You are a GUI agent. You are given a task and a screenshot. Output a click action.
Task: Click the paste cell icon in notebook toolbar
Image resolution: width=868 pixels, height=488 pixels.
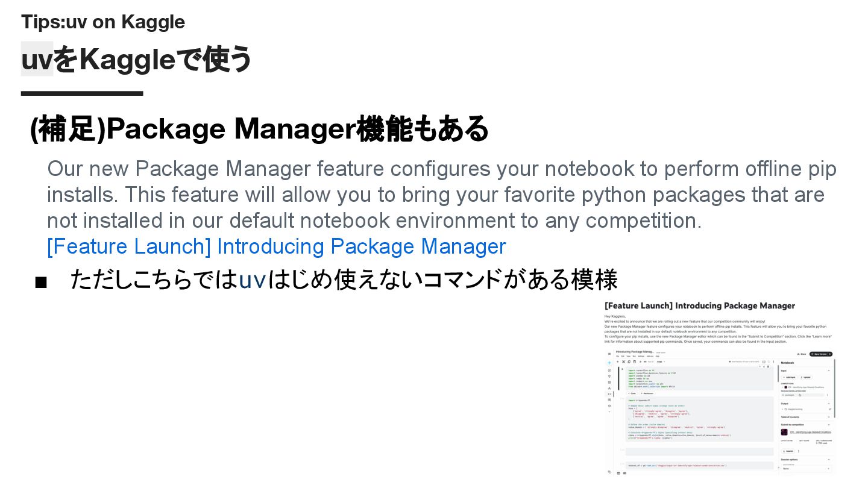[x=634, y=362]
